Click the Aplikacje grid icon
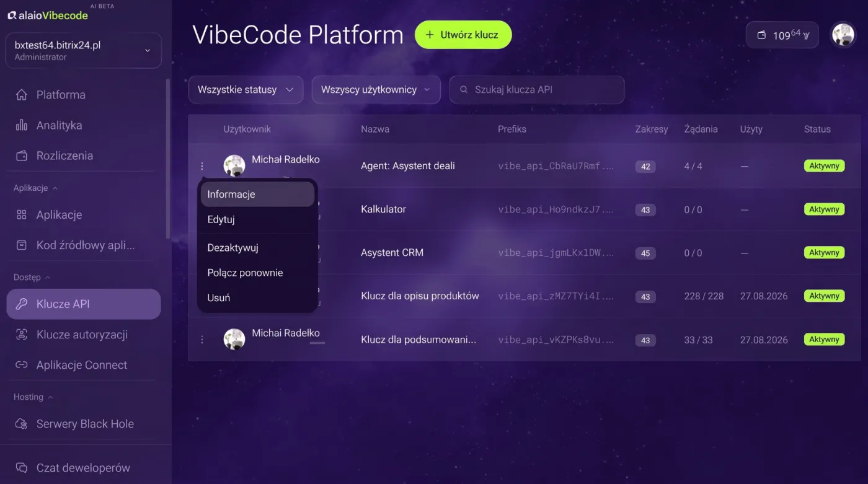This screenshot has height=484, width=868. tap(22, 215)
